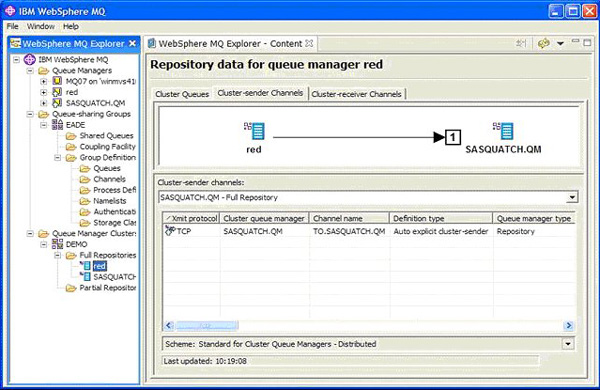
Task: Click the refresh icon in Content view toolbar
Action: click(x=544, y=44)
